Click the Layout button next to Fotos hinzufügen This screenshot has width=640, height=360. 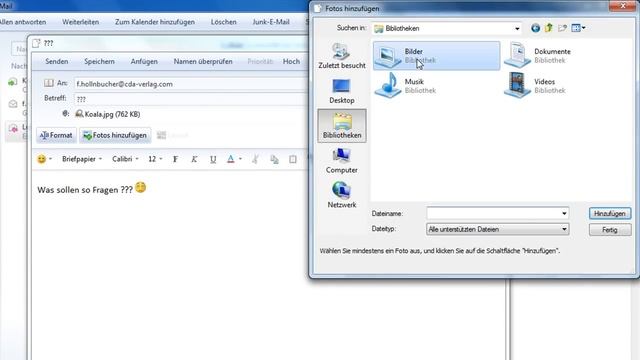pyautogui.click(x=173, y=135)
